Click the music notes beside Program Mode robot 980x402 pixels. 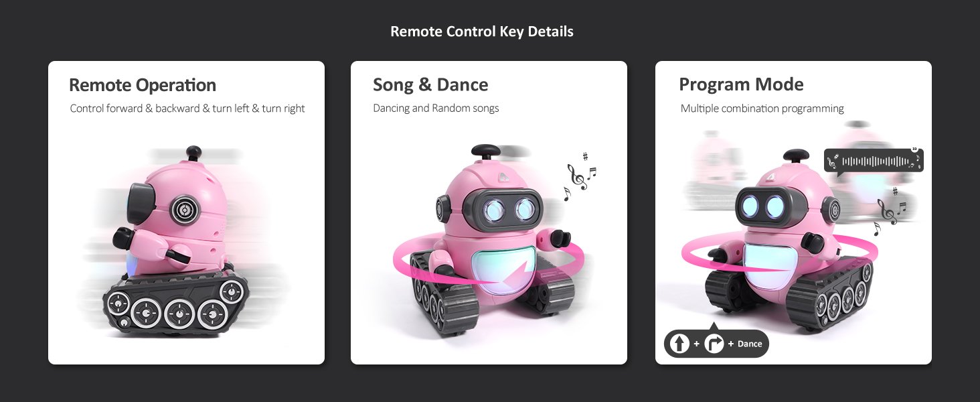point(890,211)
